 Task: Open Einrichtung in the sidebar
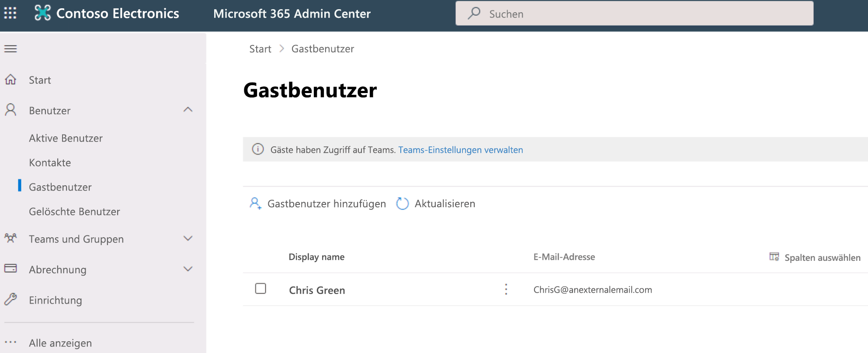pyautogui.click(x=56, y=300)
